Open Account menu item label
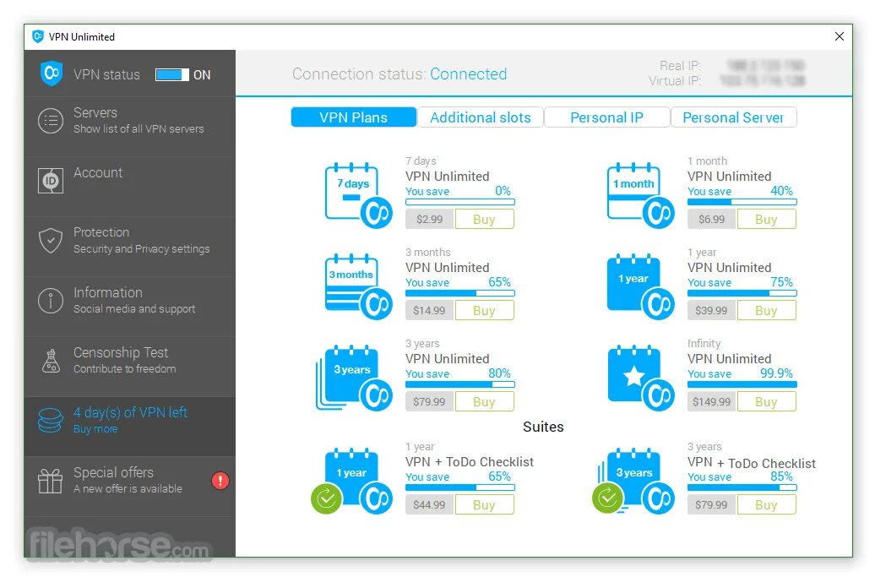The height and width of the screenshot is (588, 875). coord(98,172)
